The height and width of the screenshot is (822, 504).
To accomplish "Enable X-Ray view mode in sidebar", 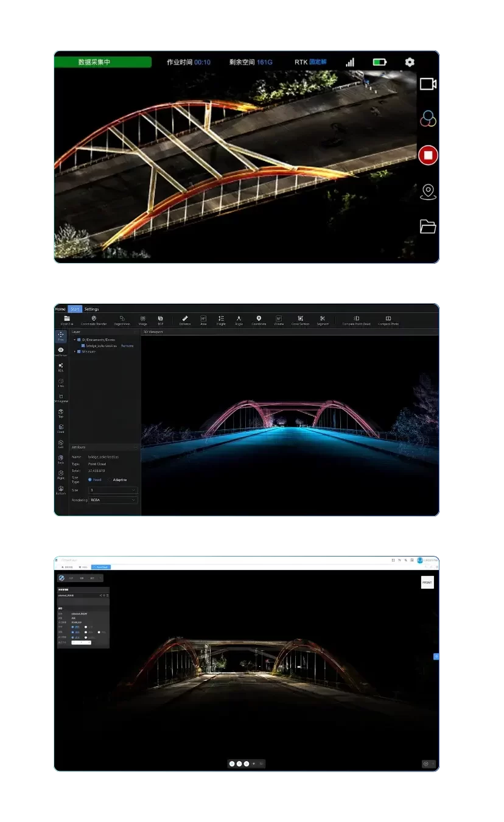I will pyautogui.click(x=60, y=382).
